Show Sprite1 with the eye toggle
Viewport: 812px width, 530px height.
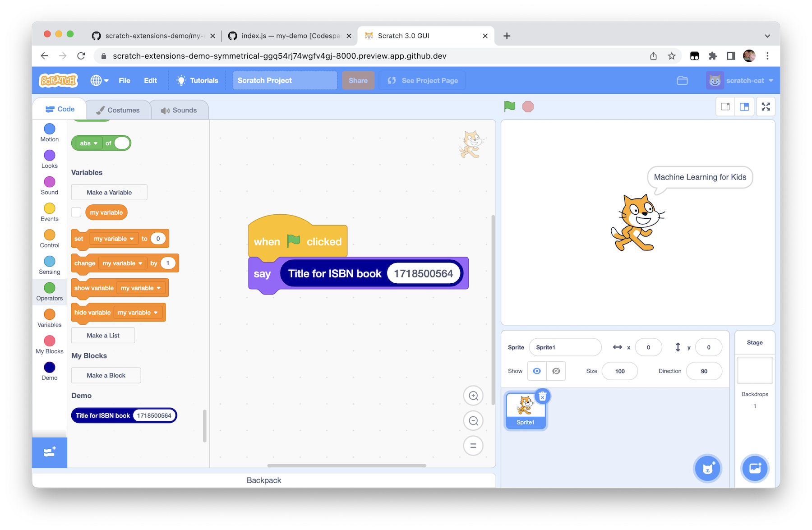(x=536, y=371)
